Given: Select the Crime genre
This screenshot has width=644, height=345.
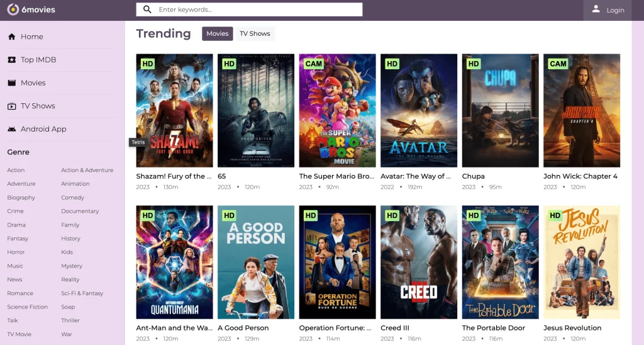Looking at the screenshot, I should [x=15, y=211].
